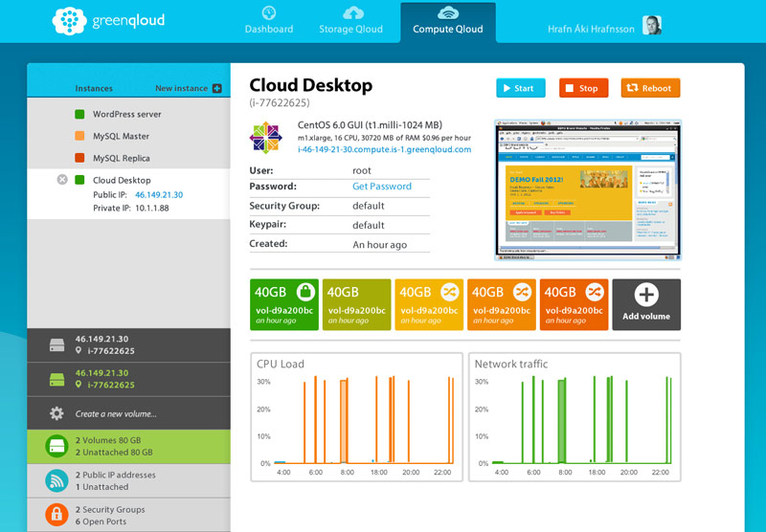Image resolution: width=766 pixels, height=532 pixels.
Task: Click the Get Password link
Action: (x=382, y=187)
